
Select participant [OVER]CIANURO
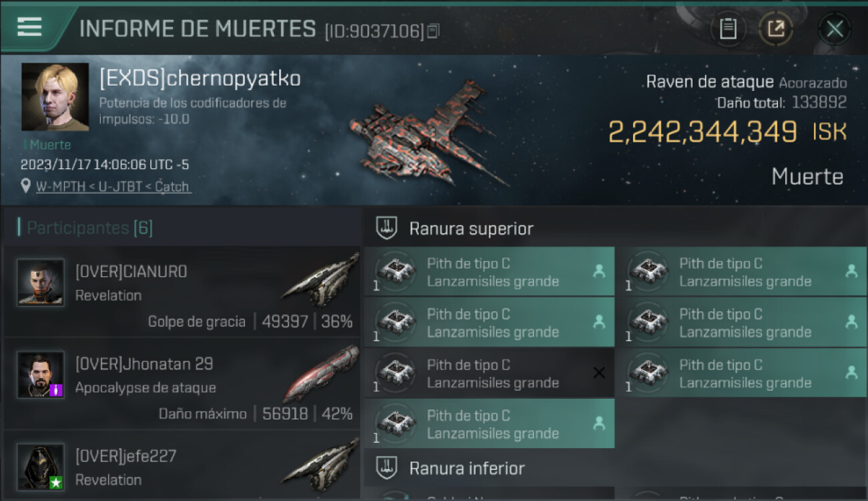182,292
